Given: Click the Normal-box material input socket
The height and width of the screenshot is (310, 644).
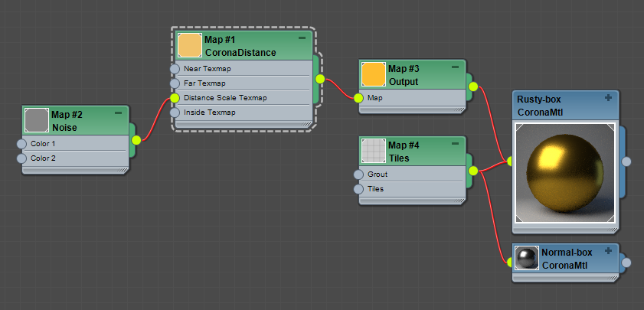Looking at the screenshot, I should [x=510, y=262].
